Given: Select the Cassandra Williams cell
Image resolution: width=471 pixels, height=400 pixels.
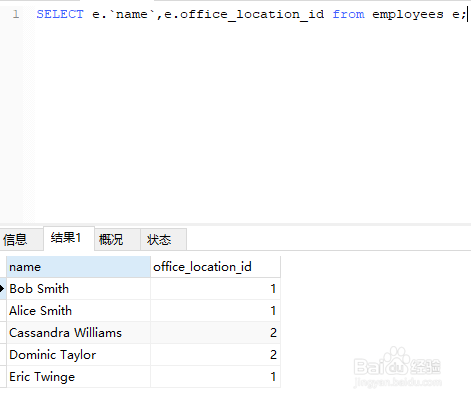Looking at the screenshot, I should click(x=78, y=333).
